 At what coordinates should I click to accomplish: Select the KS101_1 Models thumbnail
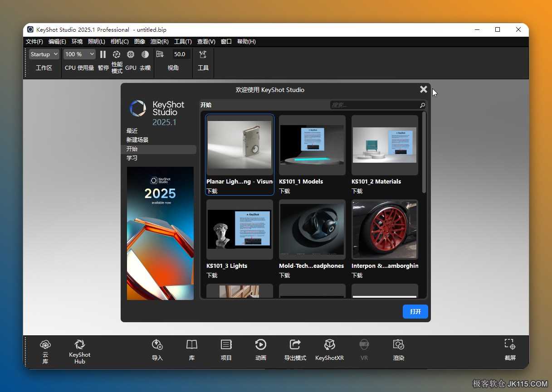[312, 145]
